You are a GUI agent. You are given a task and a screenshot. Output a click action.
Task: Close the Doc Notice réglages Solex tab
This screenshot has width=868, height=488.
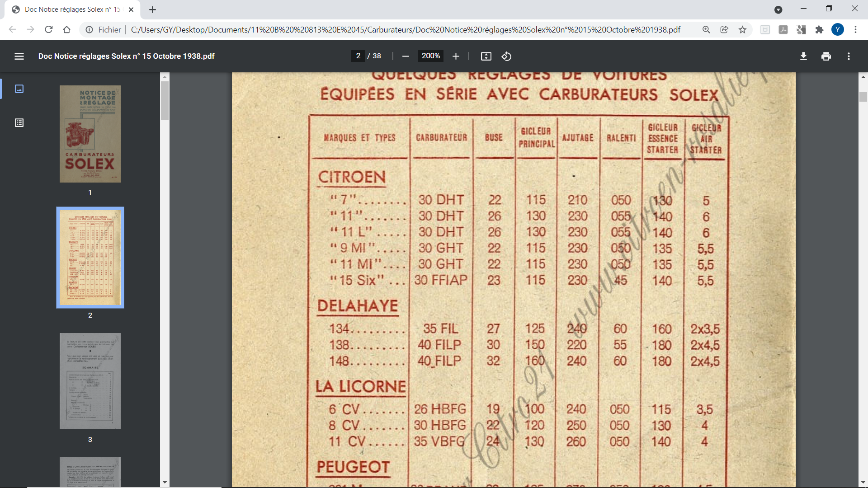[x=131, y=9]
